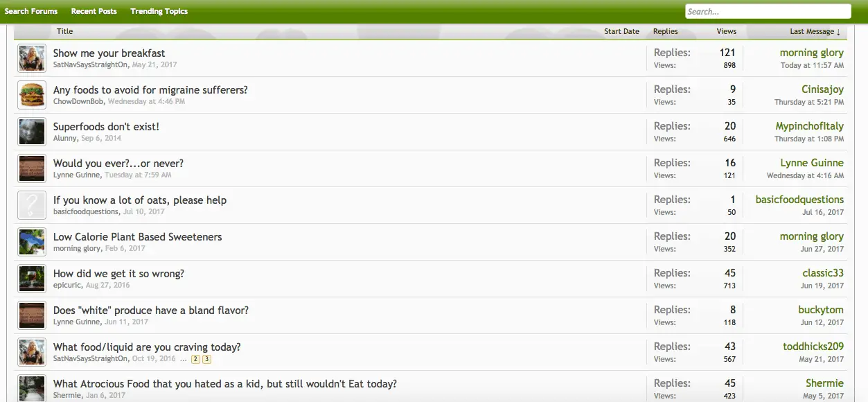The width and height of the screenshot is (868, 402).
Task: Open morning glory's avatar by Sweeteners thread
Action: [32, 242]
